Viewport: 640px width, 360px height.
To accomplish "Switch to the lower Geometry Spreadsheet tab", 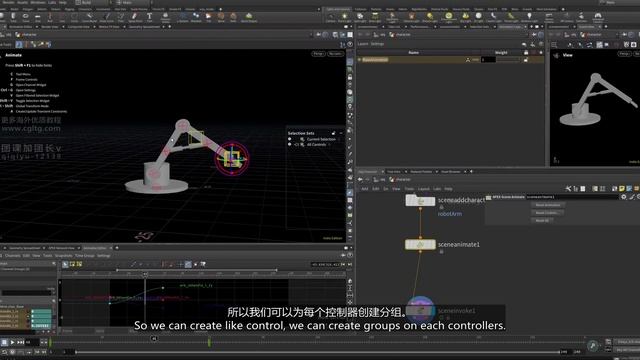I will [25, 248].
